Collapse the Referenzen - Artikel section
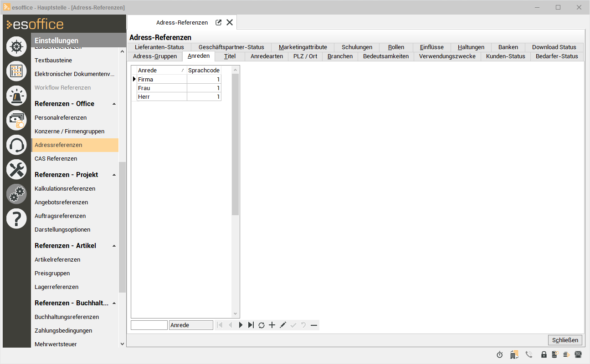This screenshot has width=590, height=364. click(114, 246)
